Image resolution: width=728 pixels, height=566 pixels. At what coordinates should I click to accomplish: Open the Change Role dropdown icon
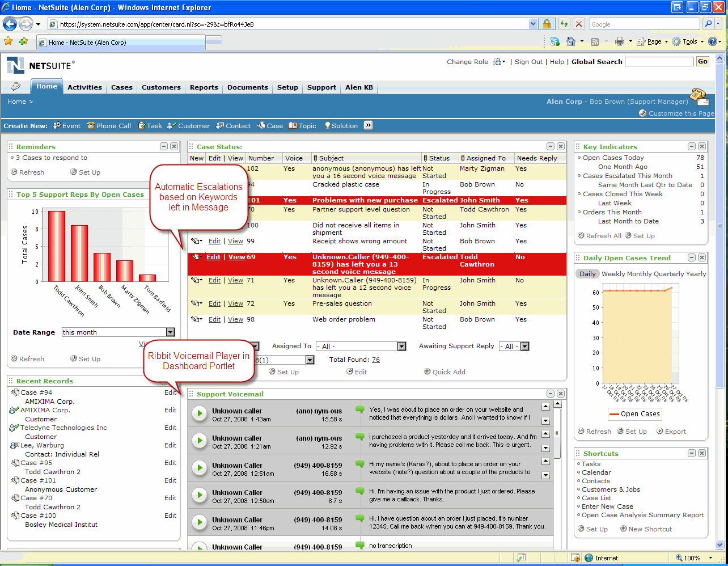tap(498, 62)
